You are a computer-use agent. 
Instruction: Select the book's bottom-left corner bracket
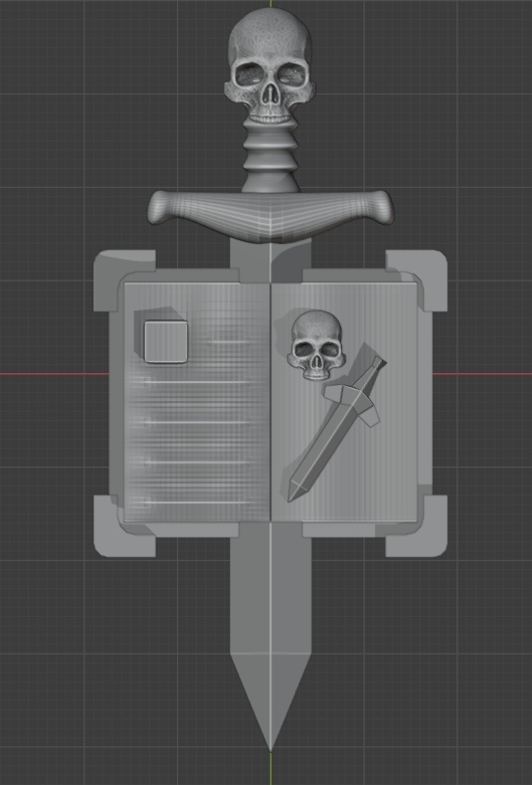(122, 526)
